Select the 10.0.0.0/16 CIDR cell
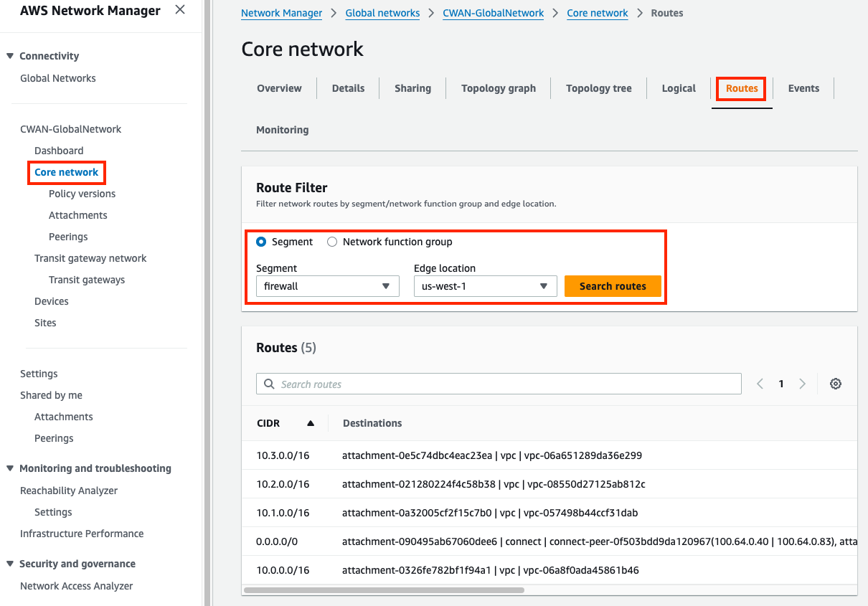The height and width of the screenshot is (606, 868). (x=283, y=570)
